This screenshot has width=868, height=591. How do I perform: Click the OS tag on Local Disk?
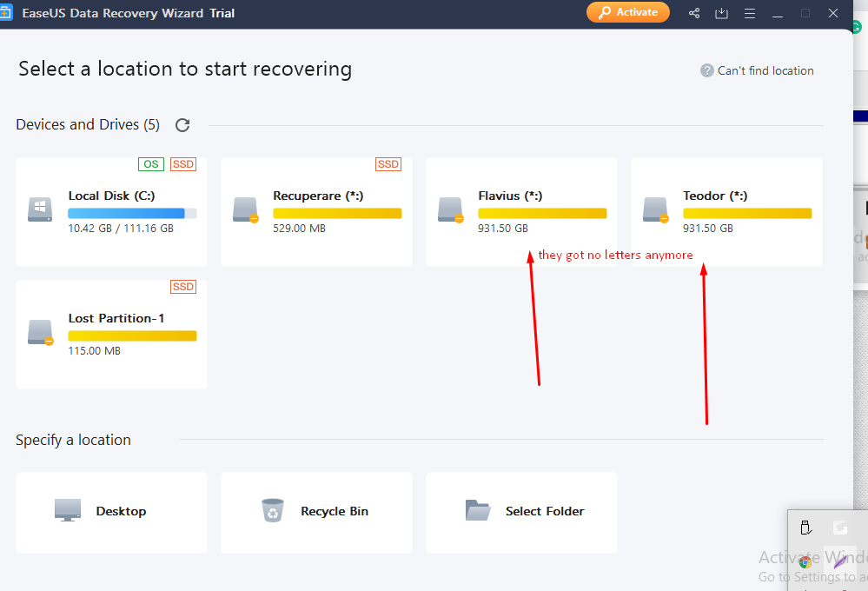151,164
